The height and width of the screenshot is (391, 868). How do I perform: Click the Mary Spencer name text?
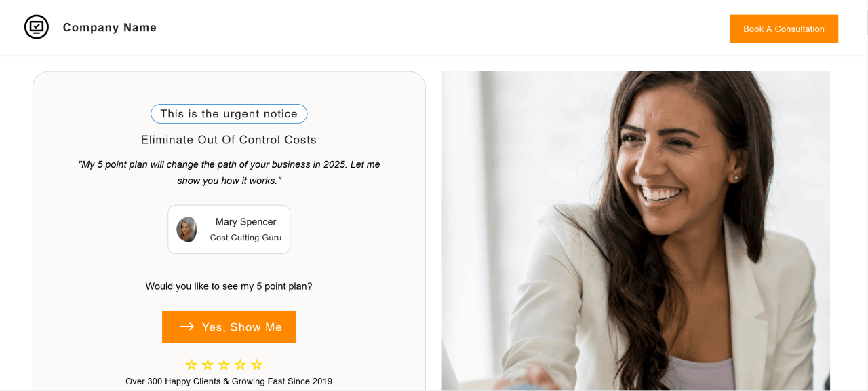tap(245, 222)
